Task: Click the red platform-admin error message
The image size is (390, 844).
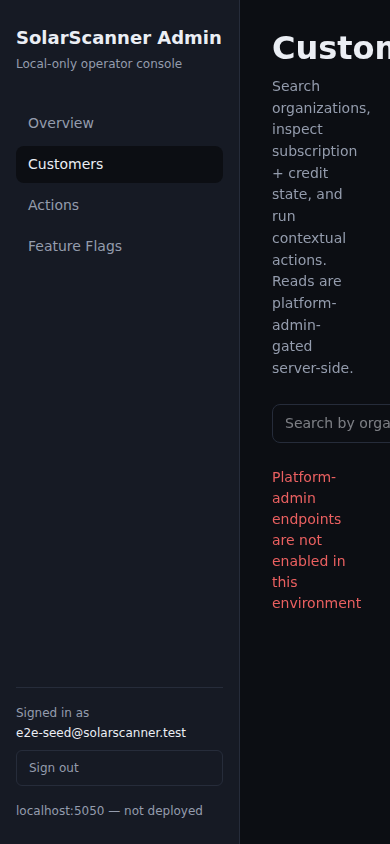Action: 316,540
